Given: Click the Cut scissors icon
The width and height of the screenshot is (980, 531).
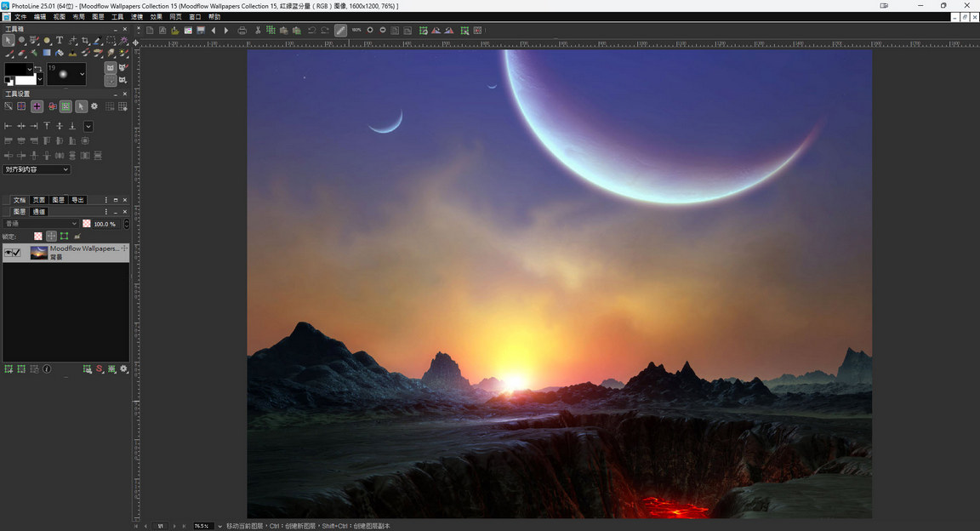Looking at the screenshot, I should pos(258,31).
